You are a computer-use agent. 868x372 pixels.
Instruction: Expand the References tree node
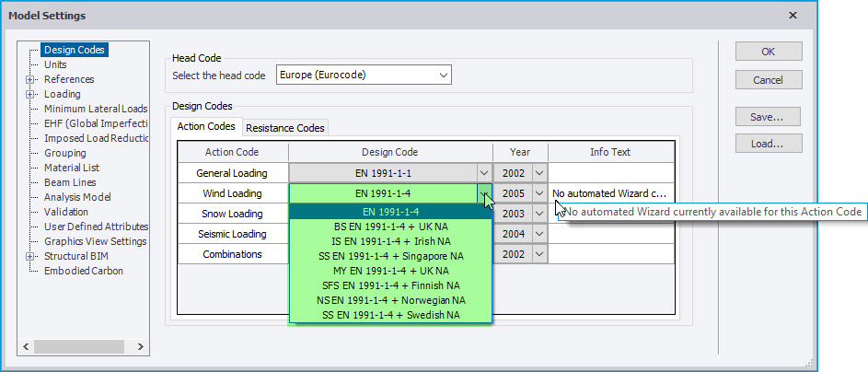point(30,80)
